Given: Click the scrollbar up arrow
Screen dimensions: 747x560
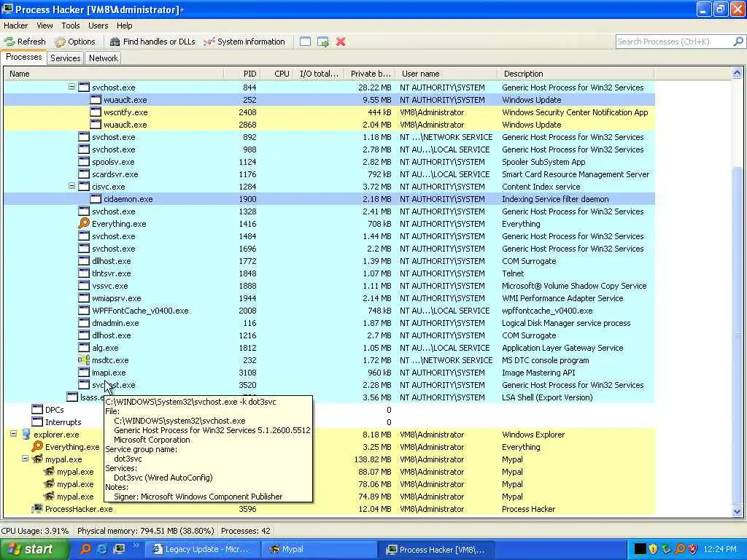Looking at the screenshot, I should coord(737,74).
